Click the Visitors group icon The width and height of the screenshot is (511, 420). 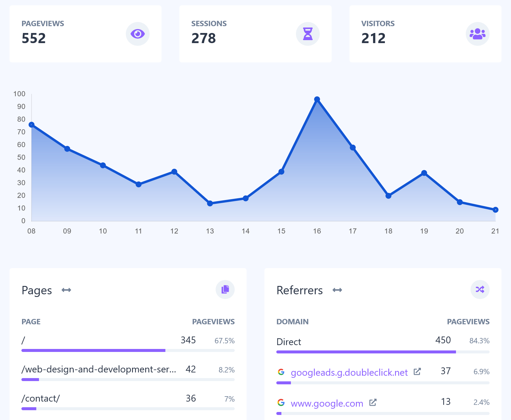pyautogui.click(x=477, y=34)
